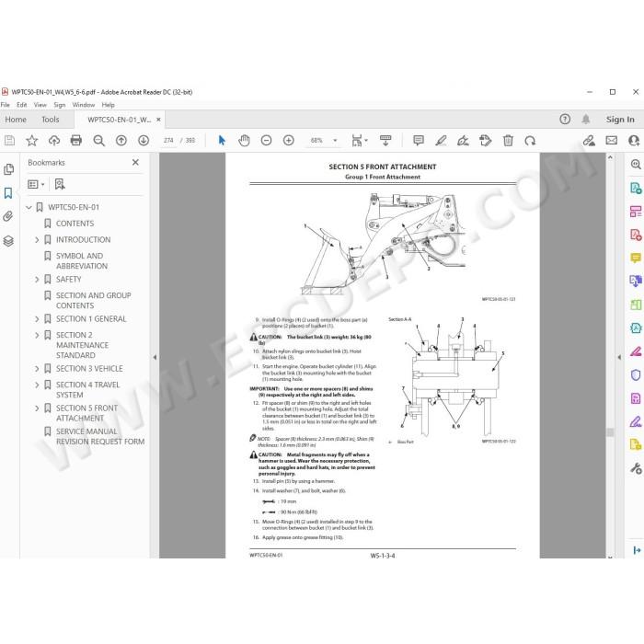Click the Sign In button
Image resolution: width=644 pixels, height=644 pixels.
[620, 119]
